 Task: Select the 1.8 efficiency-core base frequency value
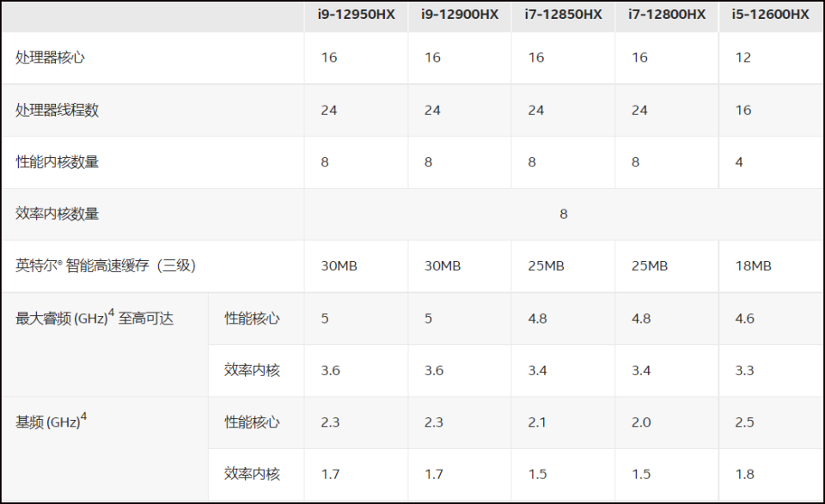[744, 474]
